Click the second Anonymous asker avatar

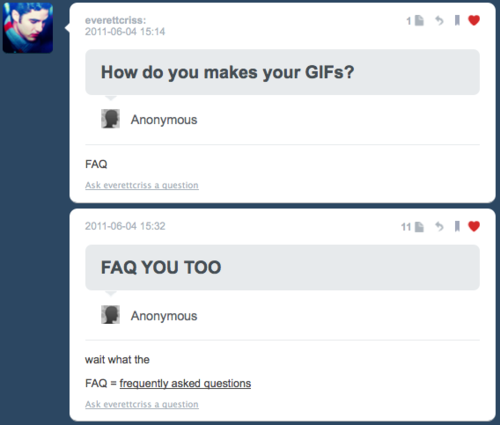coord(110,315)
